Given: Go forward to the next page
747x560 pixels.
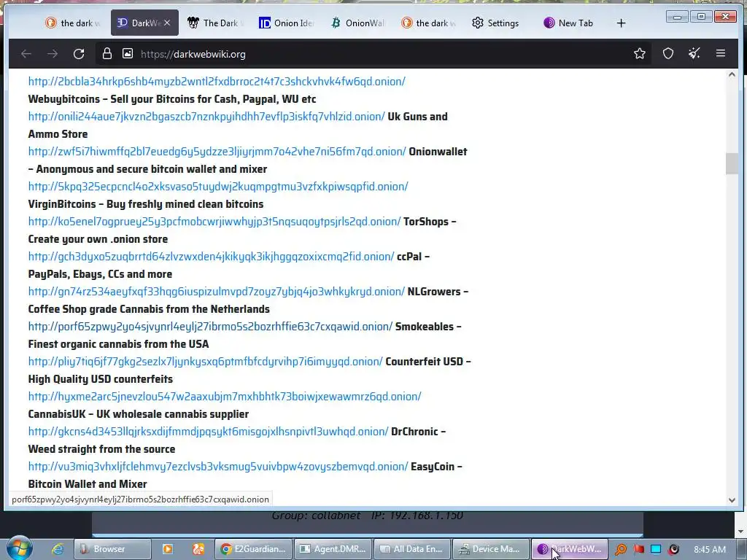Looking at the screenshot, I should 53,54.
